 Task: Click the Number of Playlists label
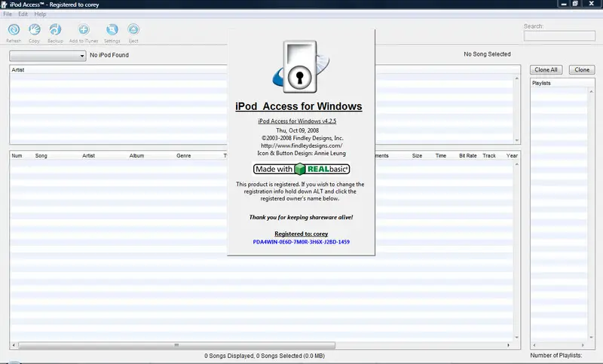click(x=556, y=356)
